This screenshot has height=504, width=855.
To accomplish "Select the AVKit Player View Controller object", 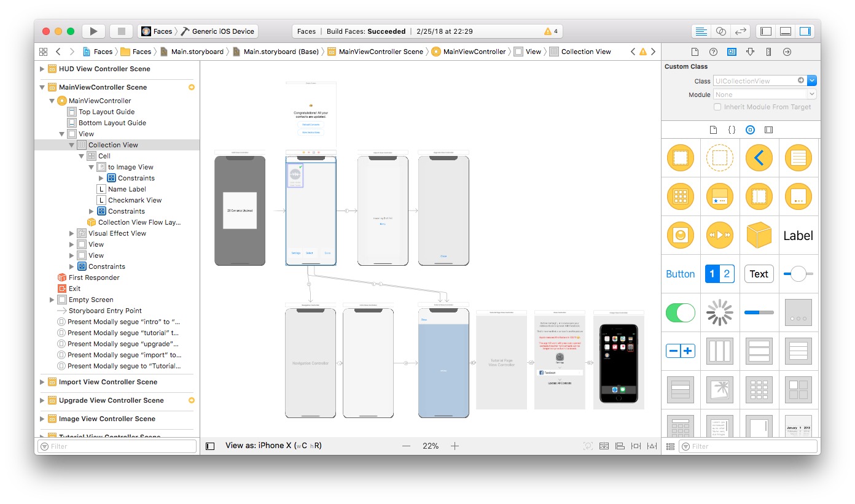I will click(719, 235).
